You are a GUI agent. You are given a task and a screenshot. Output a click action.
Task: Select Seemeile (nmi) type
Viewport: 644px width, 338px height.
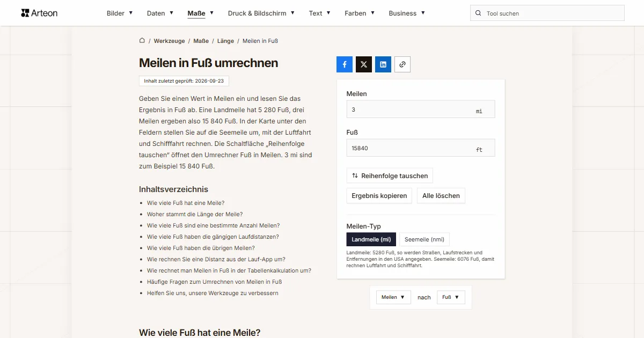425,239
